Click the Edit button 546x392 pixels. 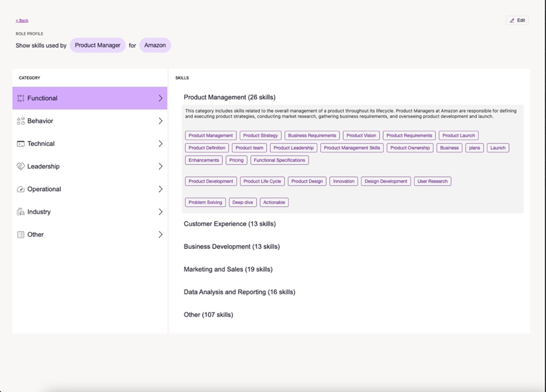pos(517,20)
